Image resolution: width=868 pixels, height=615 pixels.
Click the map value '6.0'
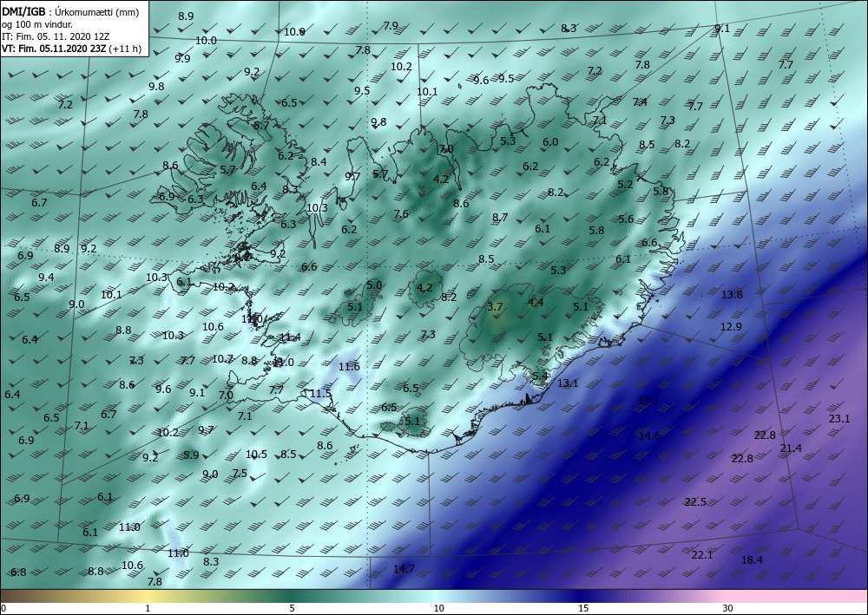pyautogui.click(x=550, y=141)
